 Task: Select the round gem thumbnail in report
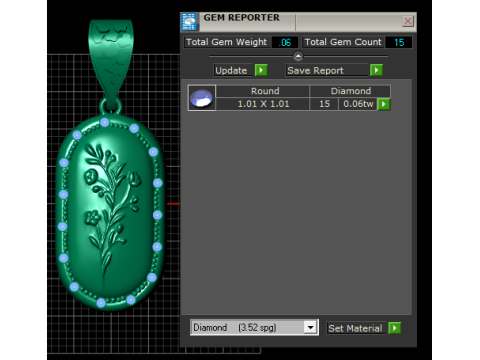tap(202, 98)
